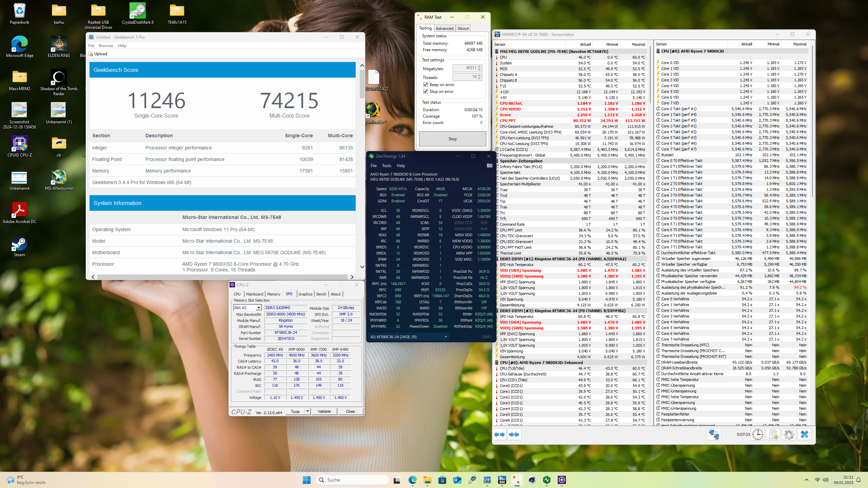Click HWiNFO expand columns arrows icon
The width and height of the screenshot is (868, 488).
point(499,434)
